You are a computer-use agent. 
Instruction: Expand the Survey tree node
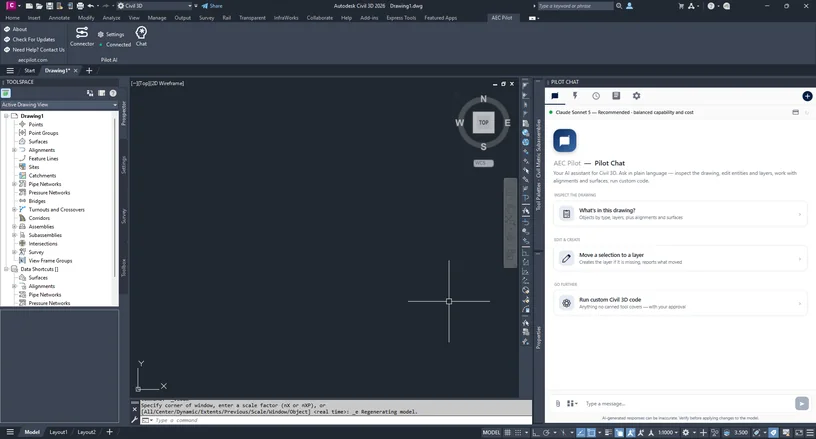[14, 252]
